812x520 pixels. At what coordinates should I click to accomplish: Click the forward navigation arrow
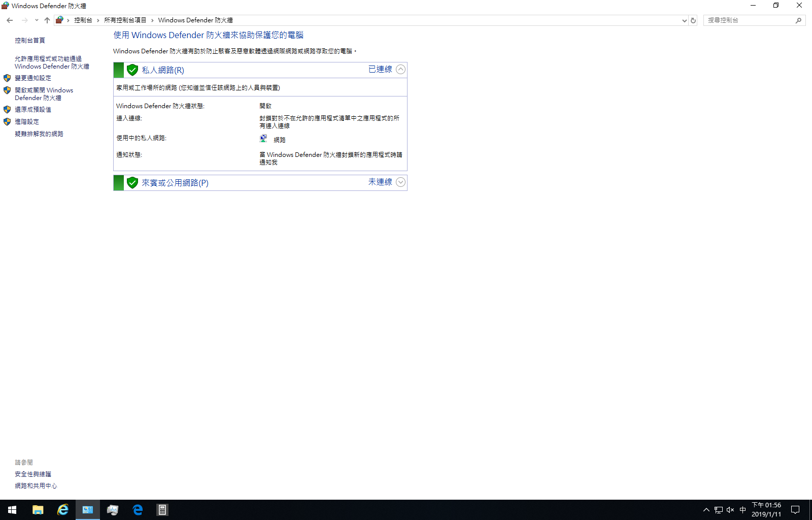click(x=24, y=20)
